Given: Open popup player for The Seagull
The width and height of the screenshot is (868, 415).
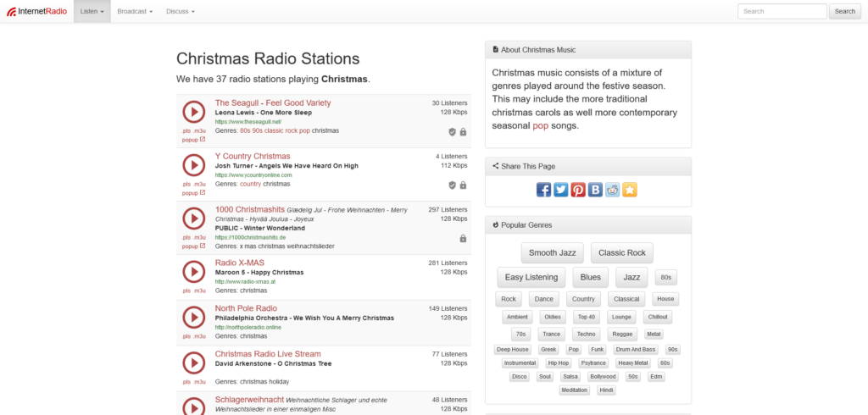Looking at the screenshot, I should coord(194,140).
